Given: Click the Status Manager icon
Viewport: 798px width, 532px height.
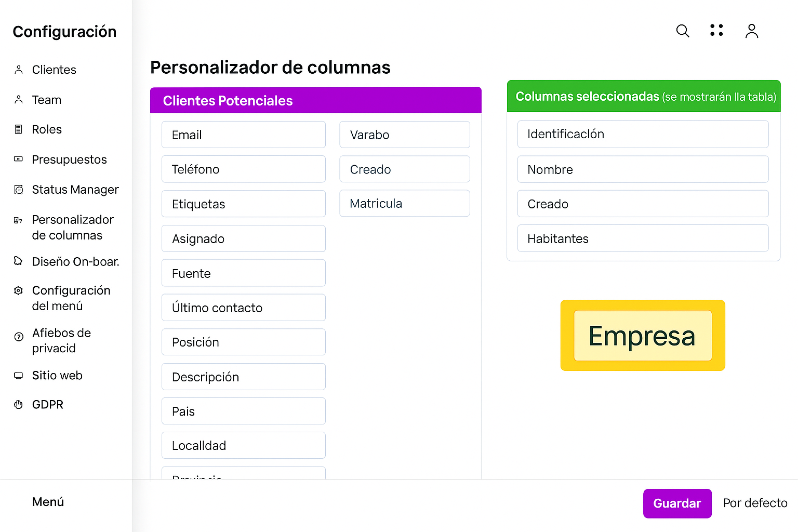Looking at the screenshot, I should click(x=19, y=190).
